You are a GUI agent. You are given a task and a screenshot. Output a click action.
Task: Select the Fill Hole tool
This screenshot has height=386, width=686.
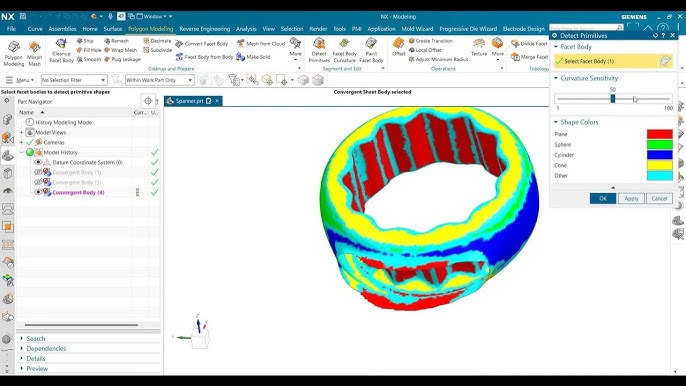(89, 50)
